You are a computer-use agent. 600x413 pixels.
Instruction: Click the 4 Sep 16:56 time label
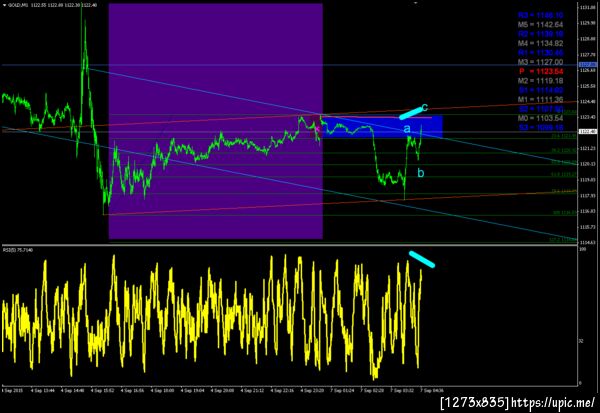coord(133,391)
